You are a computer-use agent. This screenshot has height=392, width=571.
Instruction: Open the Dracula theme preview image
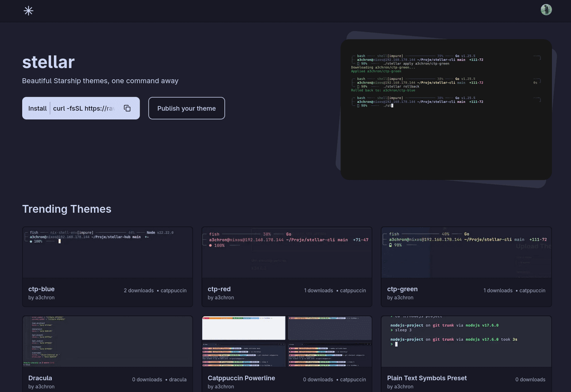click(107, 341)
